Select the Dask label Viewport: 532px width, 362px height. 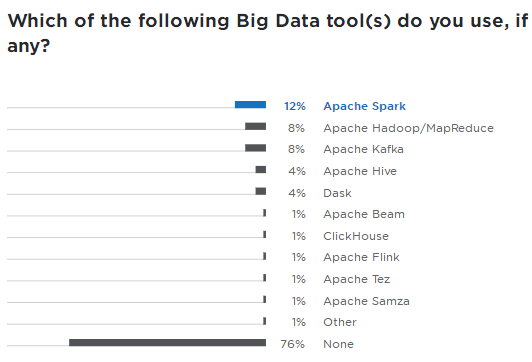tap(337, 193)
